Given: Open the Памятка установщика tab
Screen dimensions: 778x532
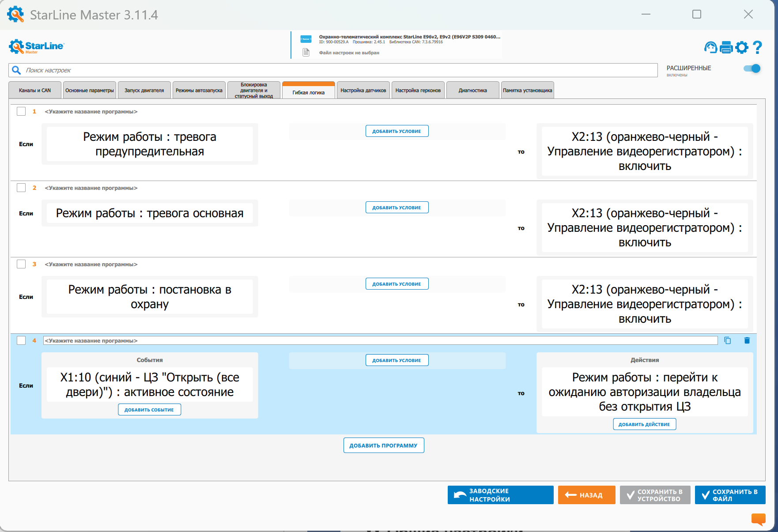Looking at the screenshot, I should 528,90.
